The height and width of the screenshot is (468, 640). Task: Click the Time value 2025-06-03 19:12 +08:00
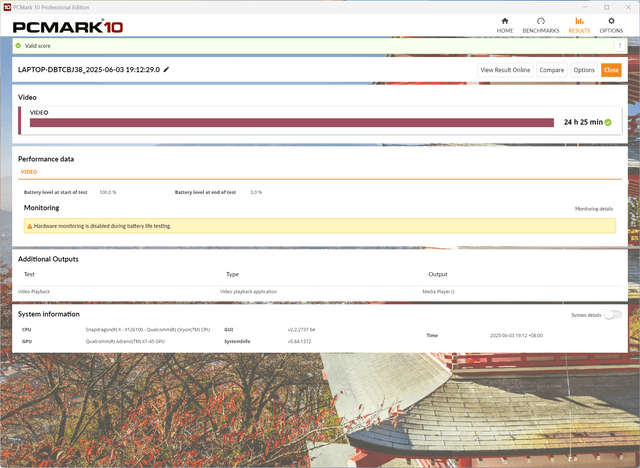tap(516, 335)
